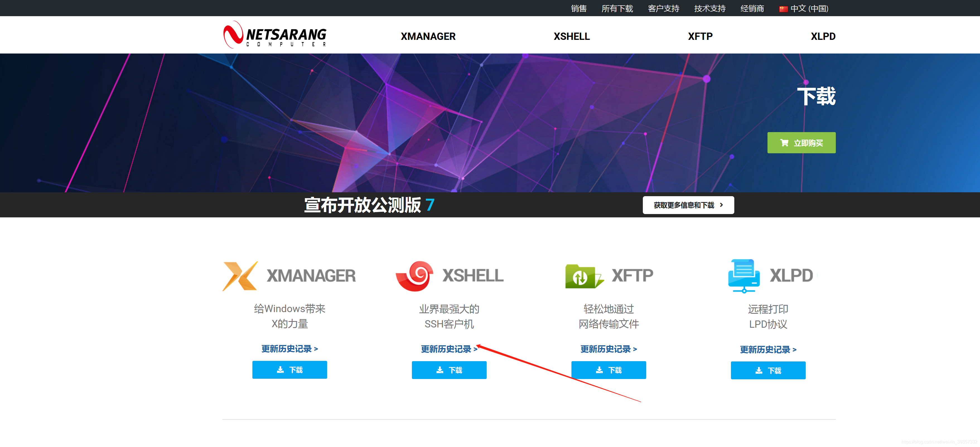The image size is (980, 447).
Task: Click the 下载 button for Xftp
Action: [608, 370]
